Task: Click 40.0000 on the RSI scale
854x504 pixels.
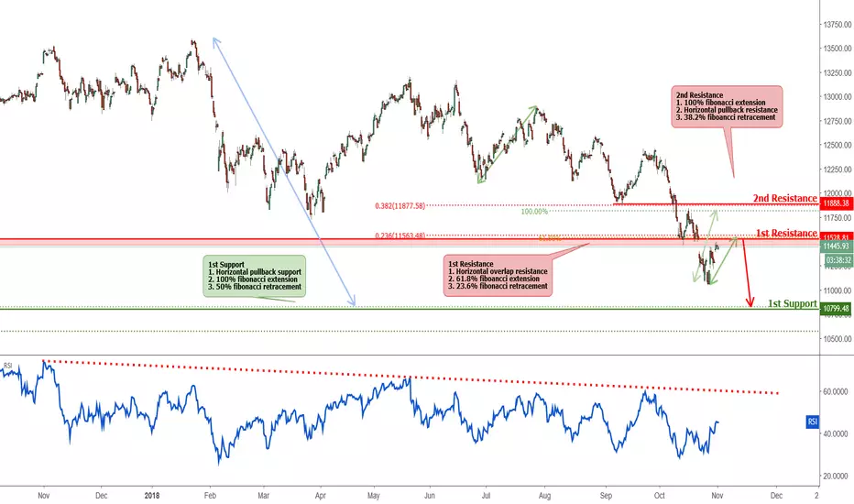Action: tap(838, 433)
